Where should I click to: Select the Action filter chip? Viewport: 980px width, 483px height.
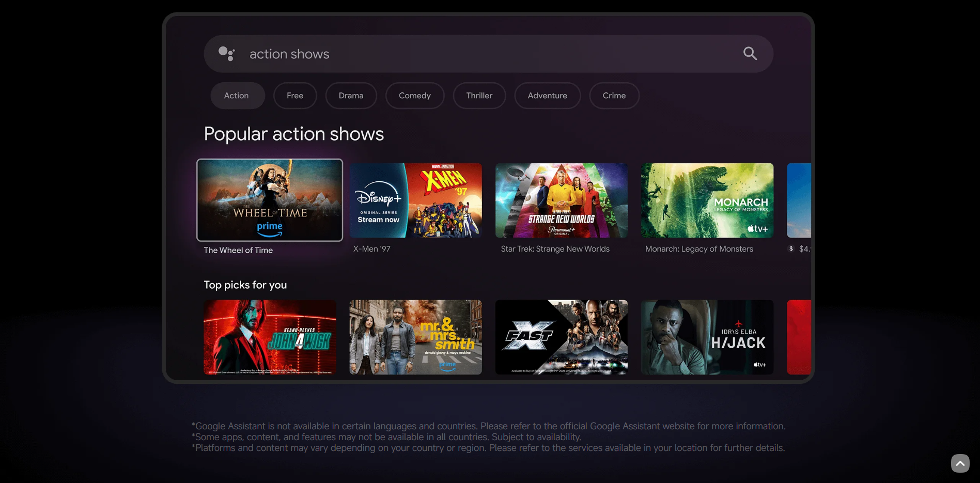point(237,96)
